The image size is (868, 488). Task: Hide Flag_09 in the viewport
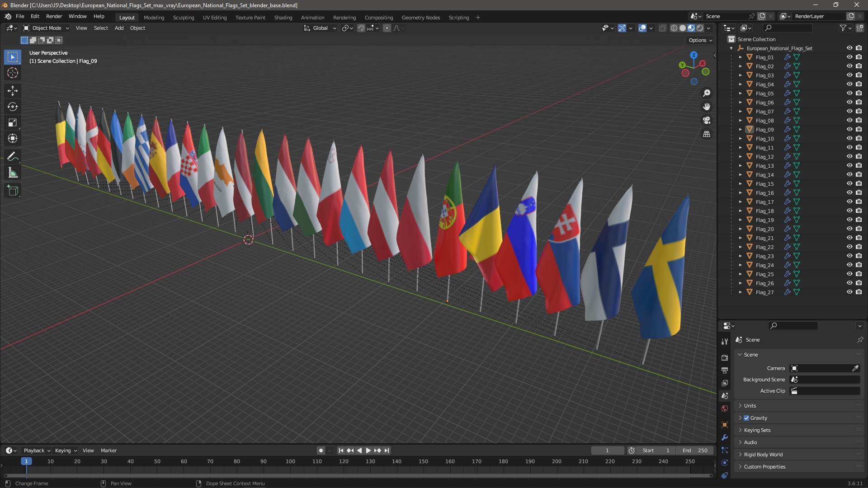click(849, 129)
